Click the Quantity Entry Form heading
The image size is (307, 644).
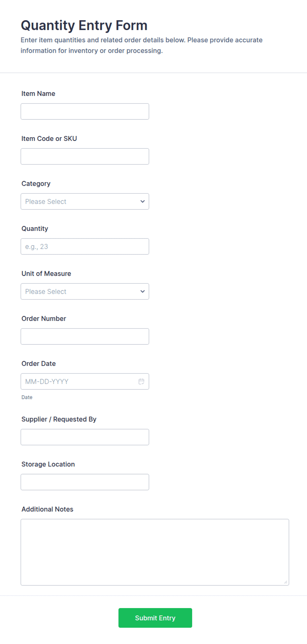click(84, 25)
